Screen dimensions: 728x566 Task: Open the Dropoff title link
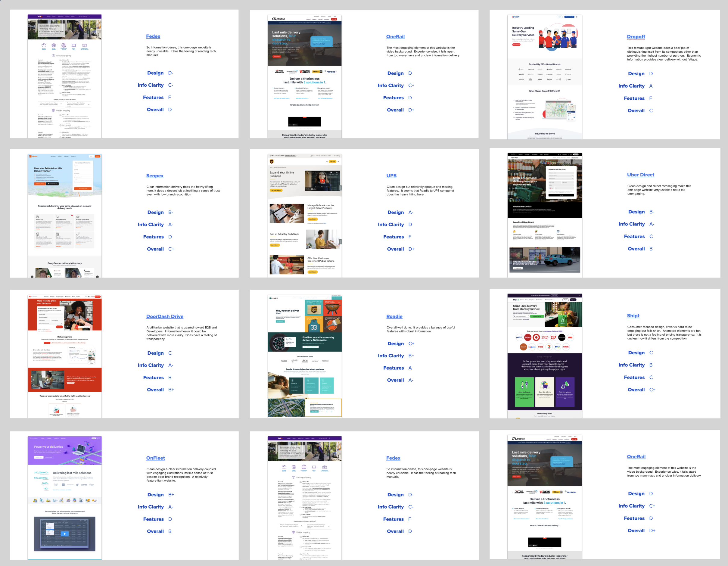pyautogui.click(x=636, y=37)
